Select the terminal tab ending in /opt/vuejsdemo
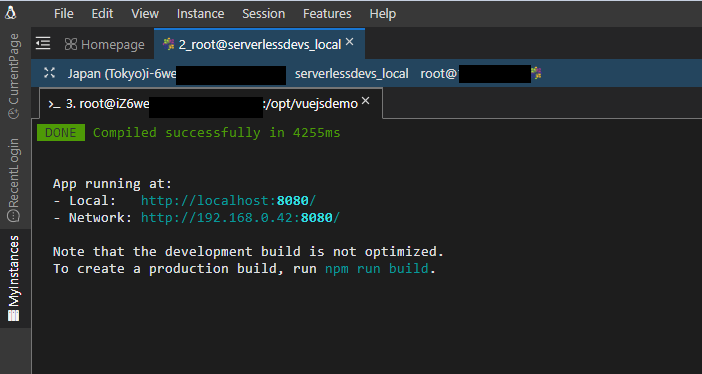 (211, 103)
